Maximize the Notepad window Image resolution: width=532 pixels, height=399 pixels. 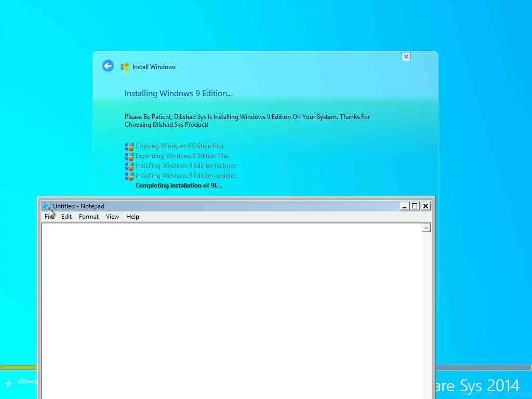pos(415,206)
